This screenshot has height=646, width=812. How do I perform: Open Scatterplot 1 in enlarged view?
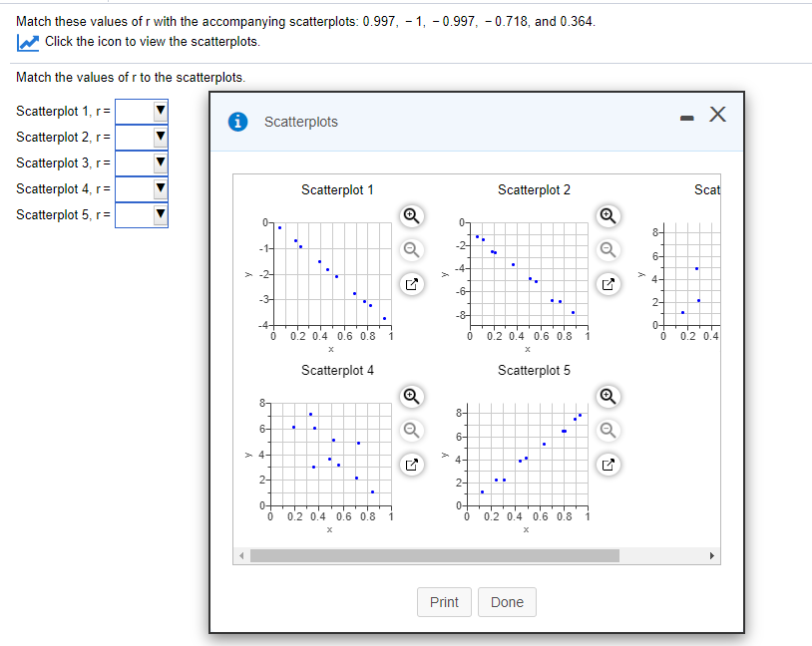pyautogui.click(x=411, y=283)
